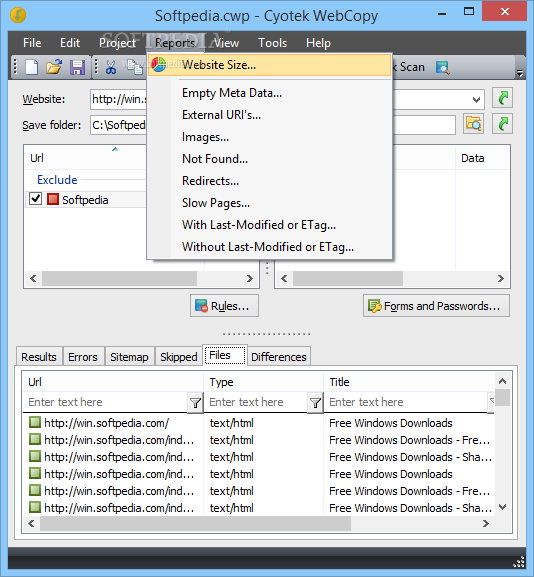Expand the Website URL dropdown arrow

click(x=476, y=99)
